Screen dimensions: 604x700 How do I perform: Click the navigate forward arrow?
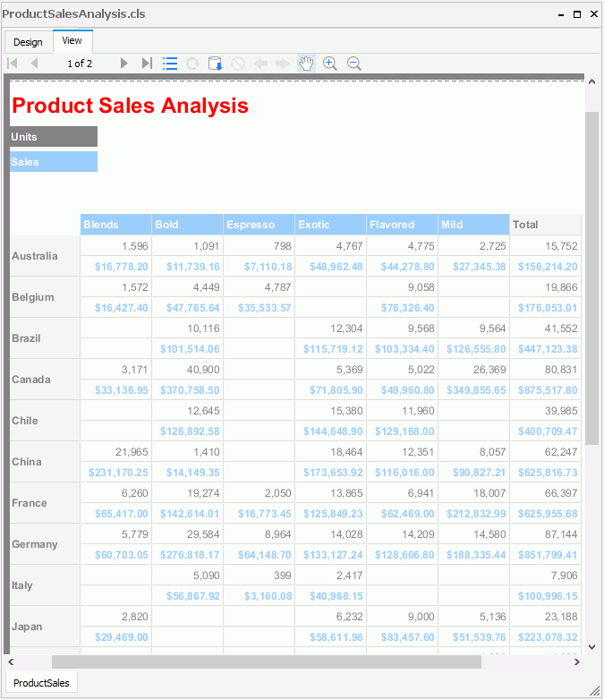283,64
